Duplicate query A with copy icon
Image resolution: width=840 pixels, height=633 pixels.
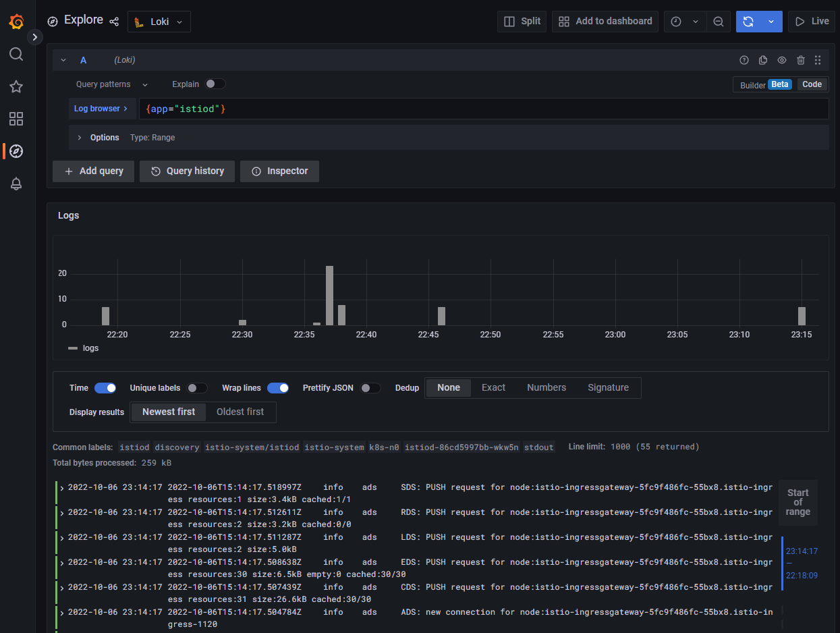(763, 60)
